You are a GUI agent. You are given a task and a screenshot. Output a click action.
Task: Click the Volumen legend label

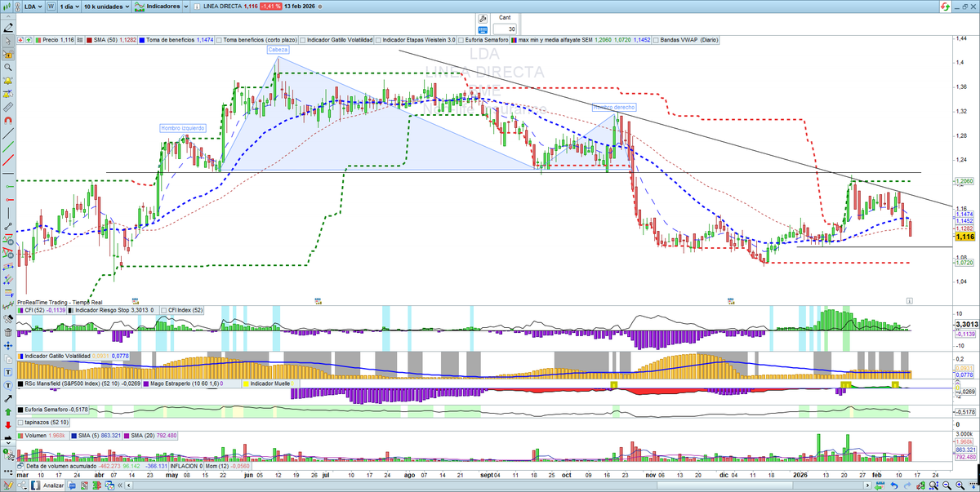[x=36, y=436]
